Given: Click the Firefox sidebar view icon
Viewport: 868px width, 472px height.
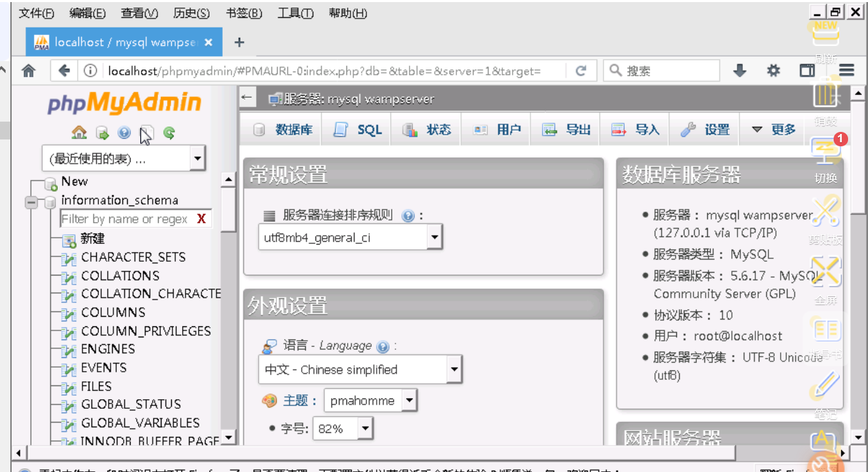Looking at the screenshot, I should [x=808, y=71].
